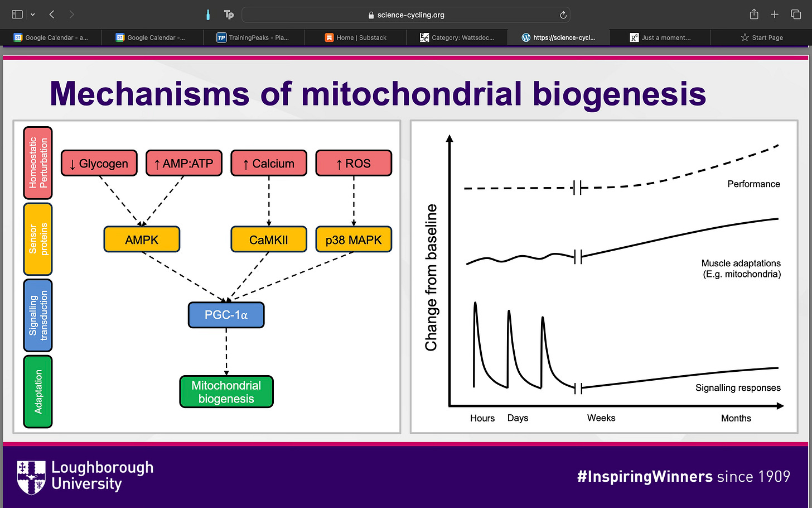The height and width of the screenshot is (508, 812).
Task: Select the AMP:ATP box
Action: tap(184, 163)
